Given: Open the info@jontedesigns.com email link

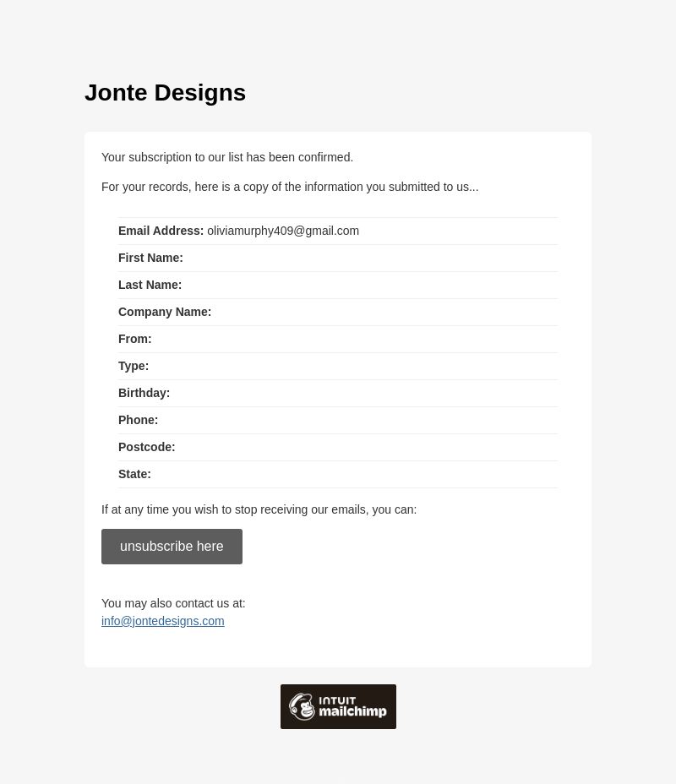Looking at the screenshot, I should [x=162, y=621].
